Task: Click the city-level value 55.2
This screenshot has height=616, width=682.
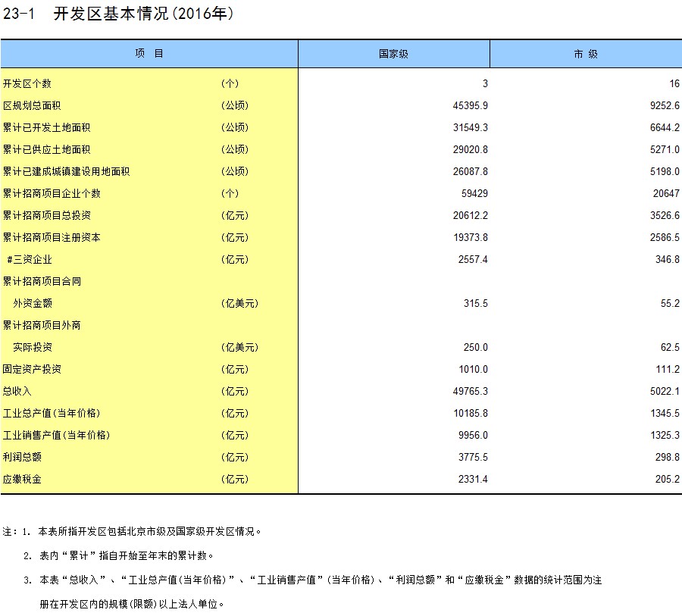Action: (670, 304)
